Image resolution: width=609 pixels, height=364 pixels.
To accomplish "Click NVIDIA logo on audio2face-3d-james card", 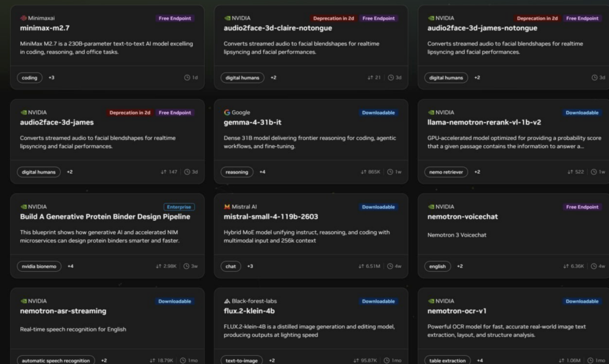I will coord(23,112).
